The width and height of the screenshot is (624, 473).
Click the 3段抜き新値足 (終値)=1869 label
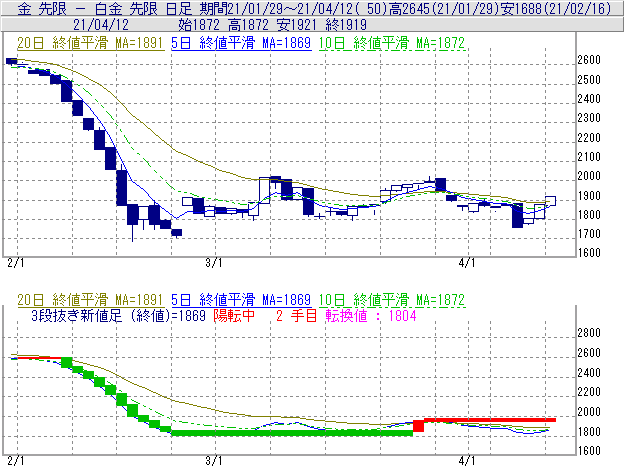(118, 316)
